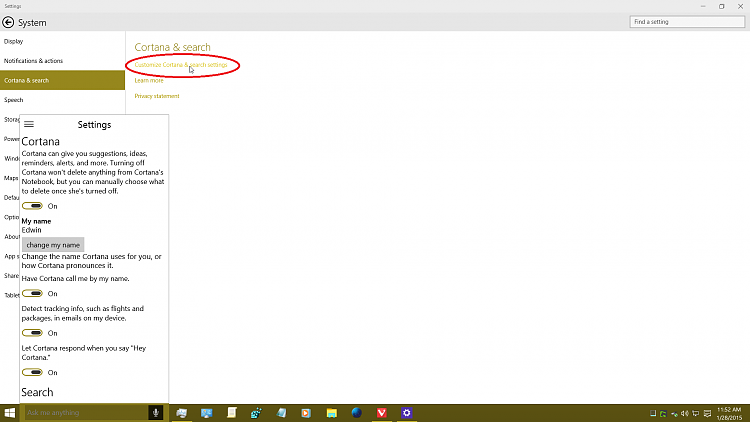This screenshot has width=750, height=422.
Task: Toggle 'Detect tracking info' switch
Action: pyautogui.click(x=32, y=333)
